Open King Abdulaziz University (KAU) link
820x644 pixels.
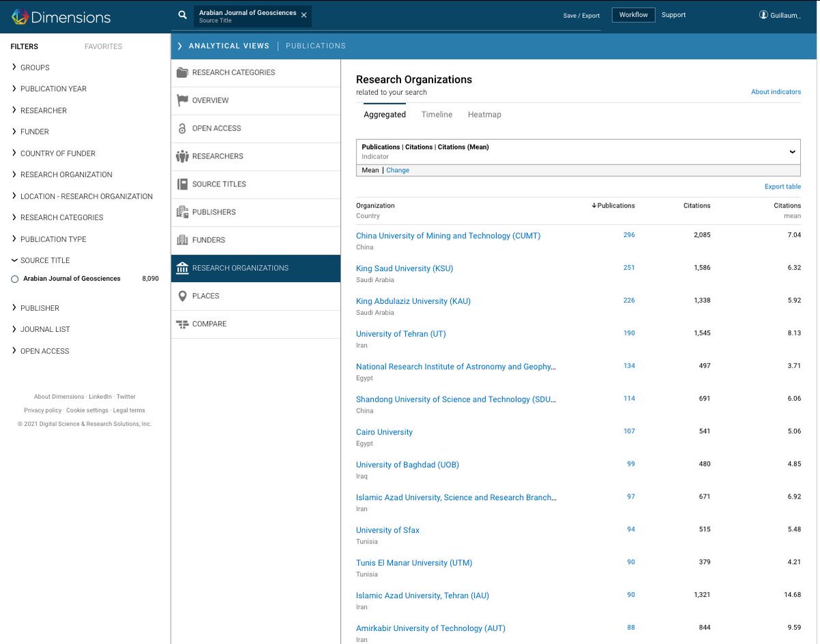[413, 301]
